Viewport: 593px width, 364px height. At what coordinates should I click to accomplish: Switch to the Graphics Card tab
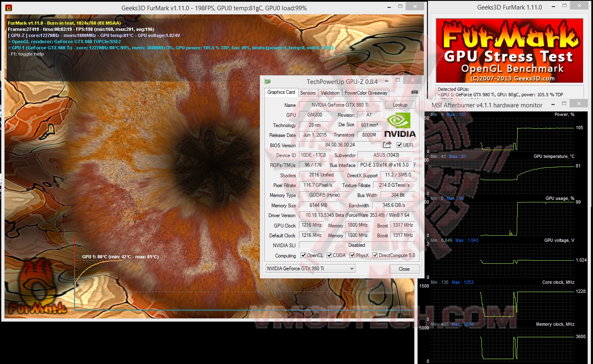point(281,92)
